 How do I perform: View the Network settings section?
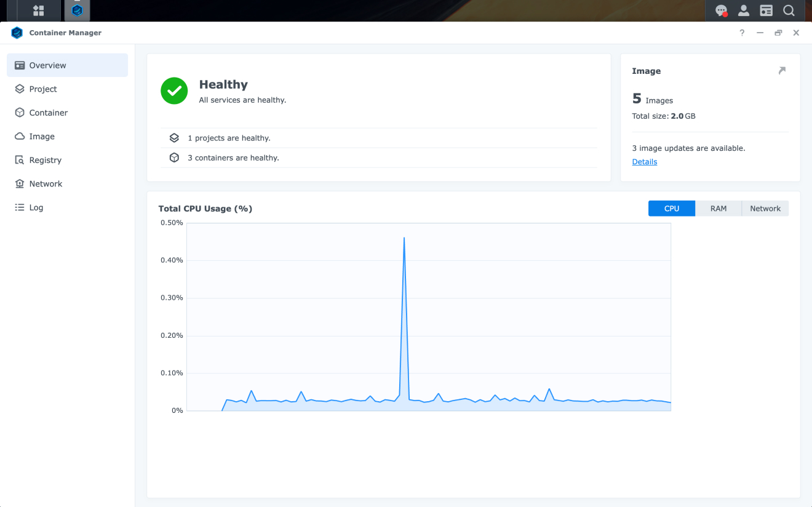pyautogui.click(x=45, y=183)
